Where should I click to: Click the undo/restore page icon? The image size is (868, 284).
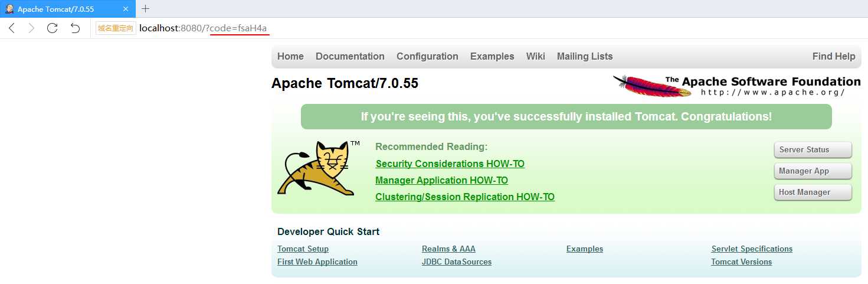75,28
